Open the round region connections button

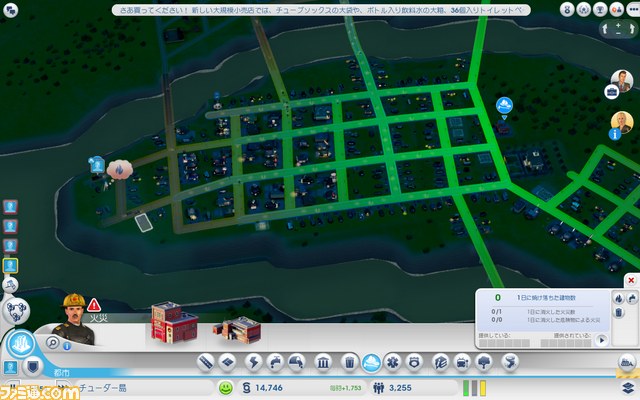tap(16, 311)
